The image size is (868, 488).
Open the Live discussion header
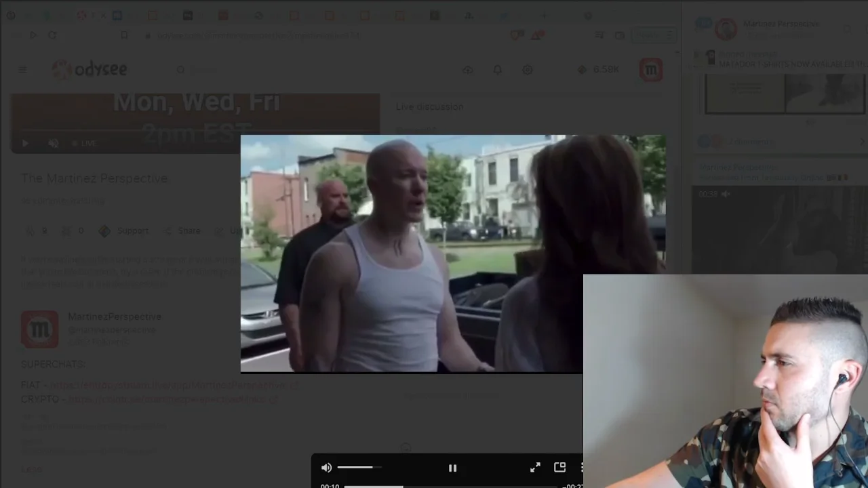[x=429, y=106]
